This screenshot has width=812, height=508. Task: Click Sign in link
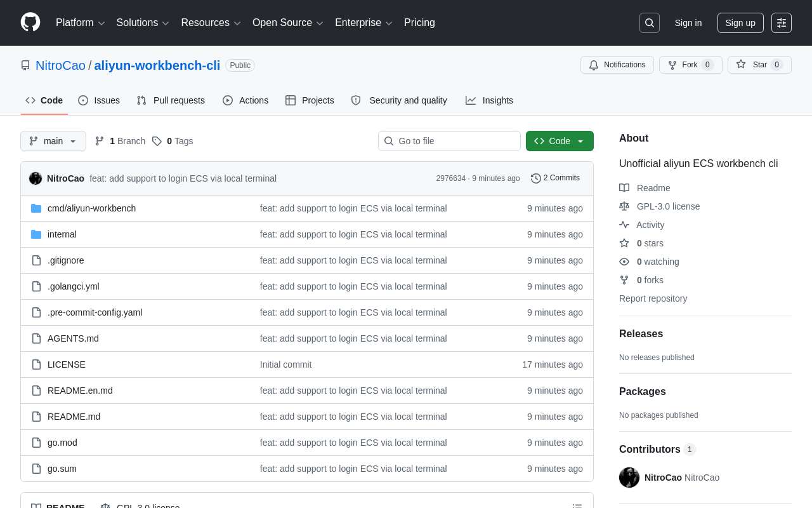tap(688, 23)
